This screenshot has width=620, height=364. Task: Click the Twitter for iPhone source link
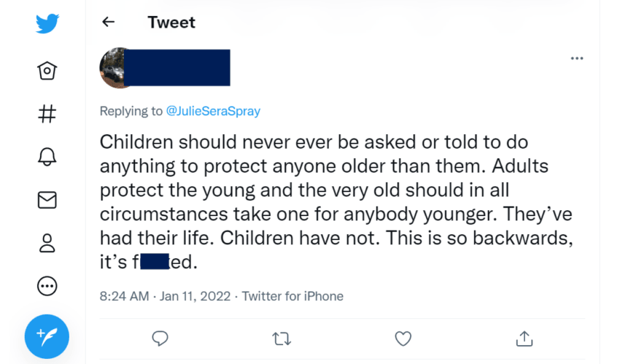292,296
